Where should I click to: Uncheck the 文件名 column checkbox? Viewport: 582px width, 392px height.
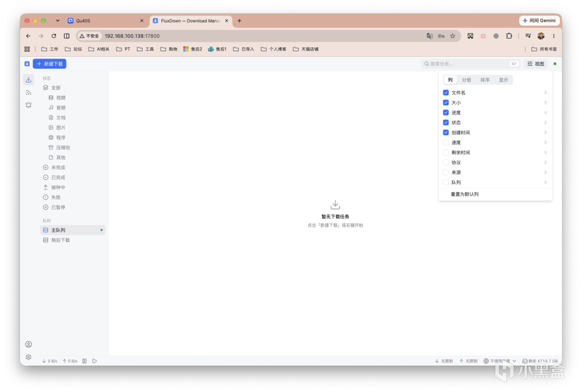coord(446,93)
